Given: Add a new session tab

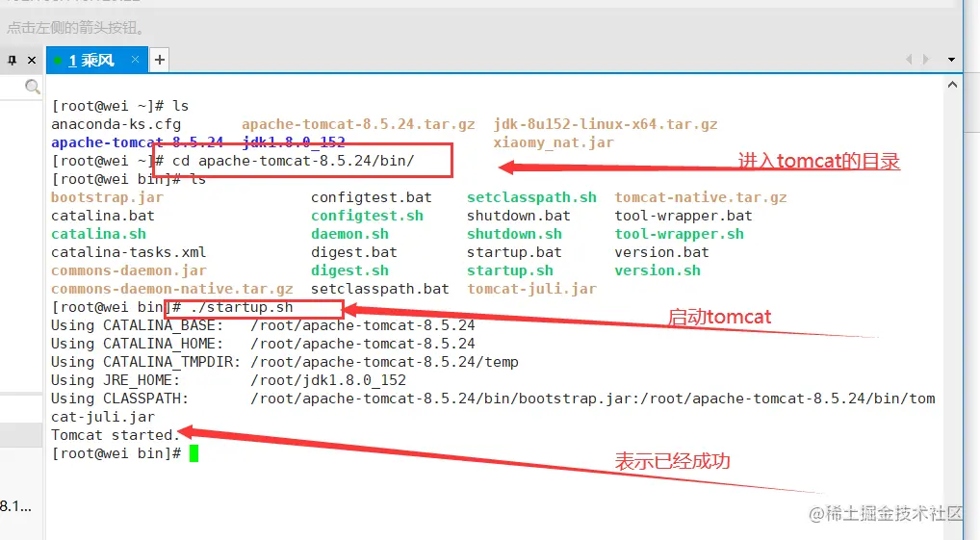Looking at the screenshot, I should pos(160,60).
